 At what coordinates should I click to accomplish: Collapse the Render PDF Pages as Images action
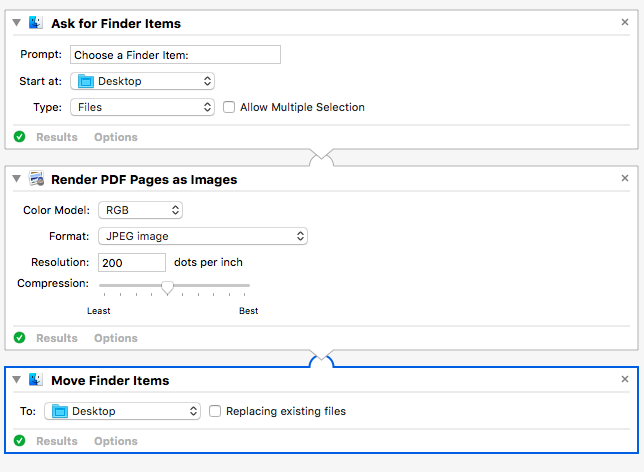(x=17, y=180)
